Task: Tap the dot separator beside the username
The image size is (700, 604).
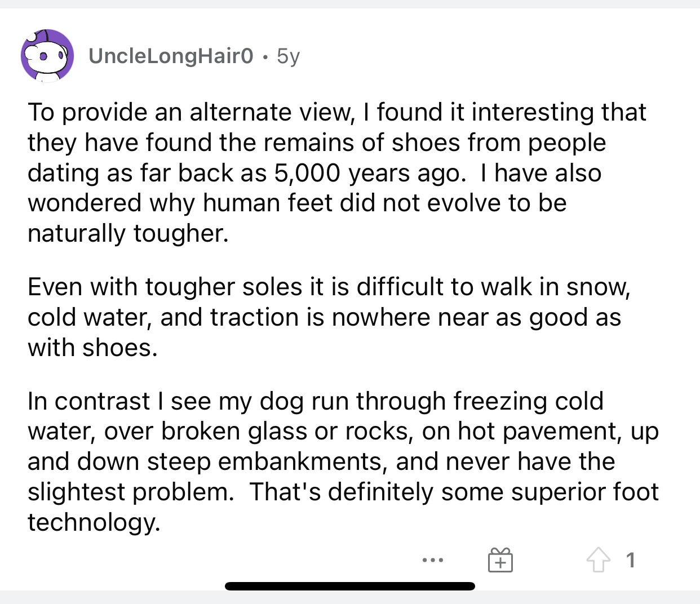Action: point(265,56)
